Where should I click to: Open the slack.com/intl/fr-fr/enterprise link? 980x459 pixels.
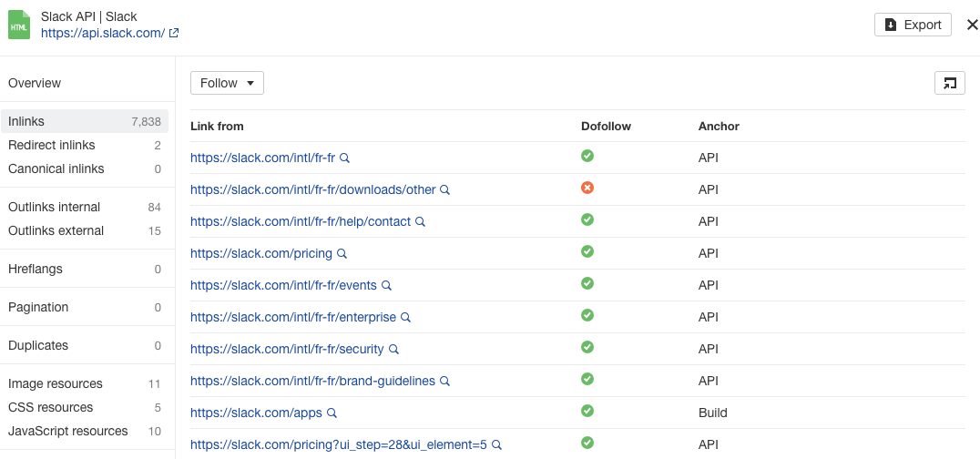(293, 317)
